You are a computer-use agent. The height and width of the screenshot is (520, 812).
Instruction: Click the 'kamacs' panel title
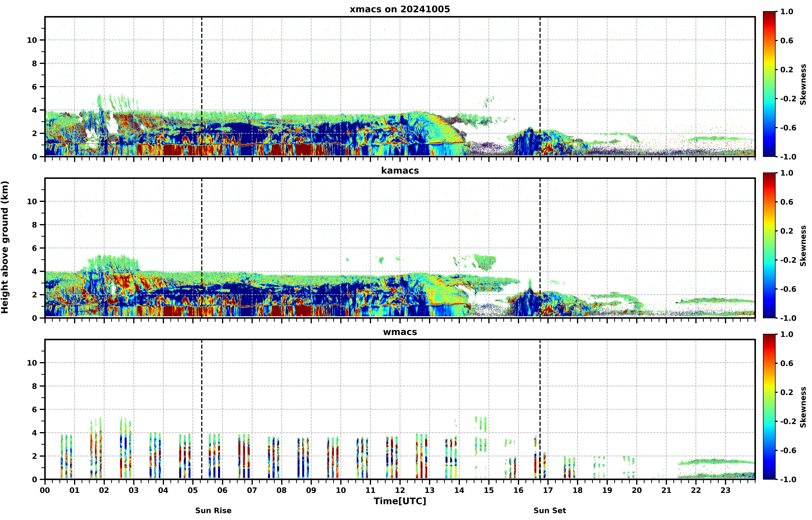(x=400, y=171)
